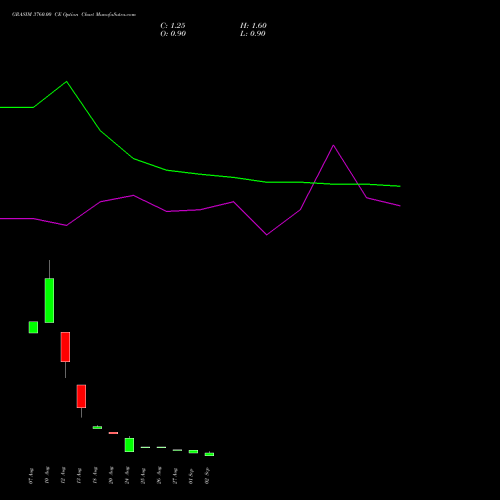The image size is (500, 500).
Task: Select the 17 Aug date label
Action: click(x=79, y=476)
